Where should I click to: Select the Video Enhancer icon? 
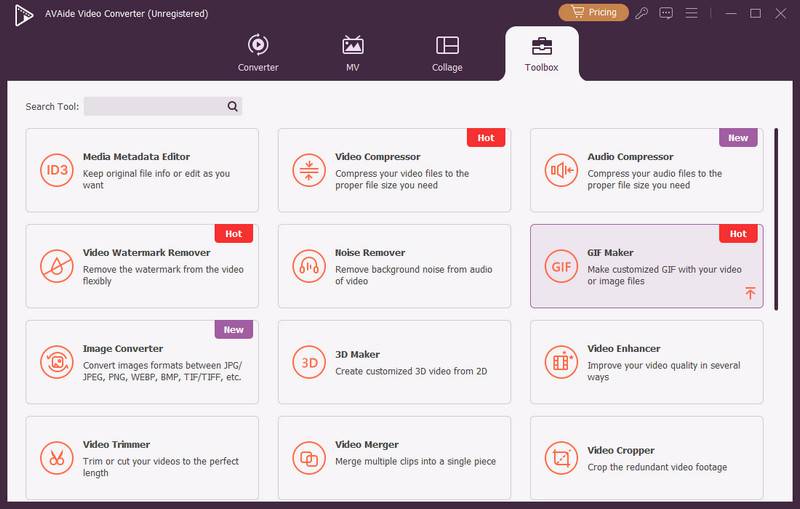coord(561,362)
